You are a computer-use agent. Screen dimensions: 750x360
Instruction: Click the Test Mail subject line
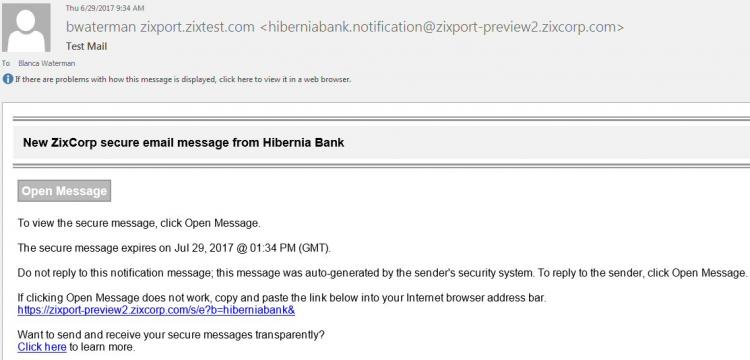click(x=86, y=46)
